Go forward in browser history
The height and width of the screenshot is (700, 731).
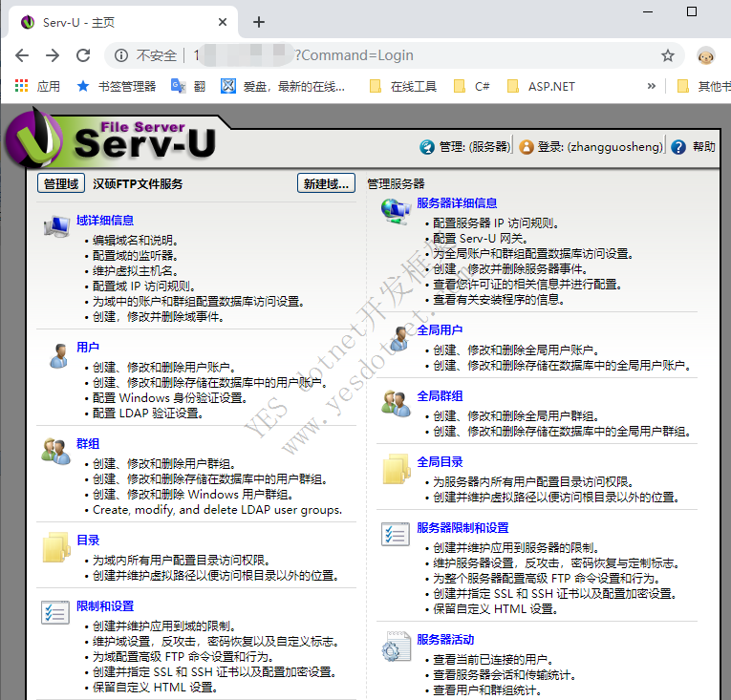tap(53, 55)
